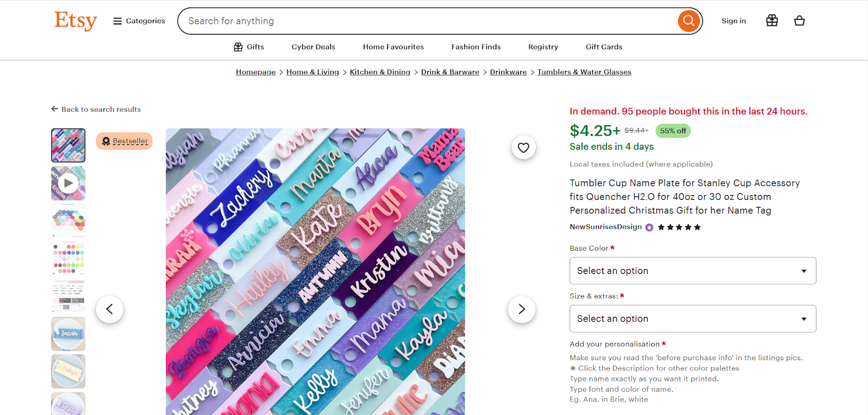Screen dimensions: 868x415
Task: Show previous product image with left arrow
Action: 110,309
